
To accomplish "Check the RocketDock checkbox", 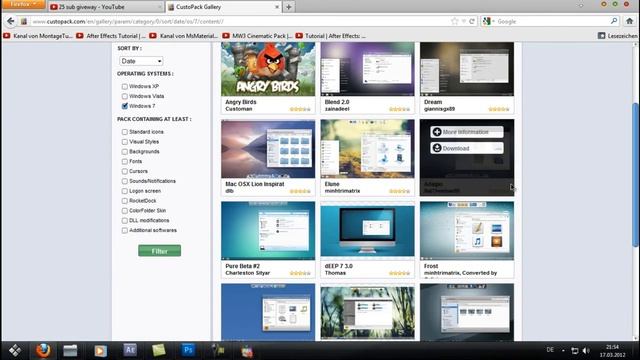I will pos(124,201).
